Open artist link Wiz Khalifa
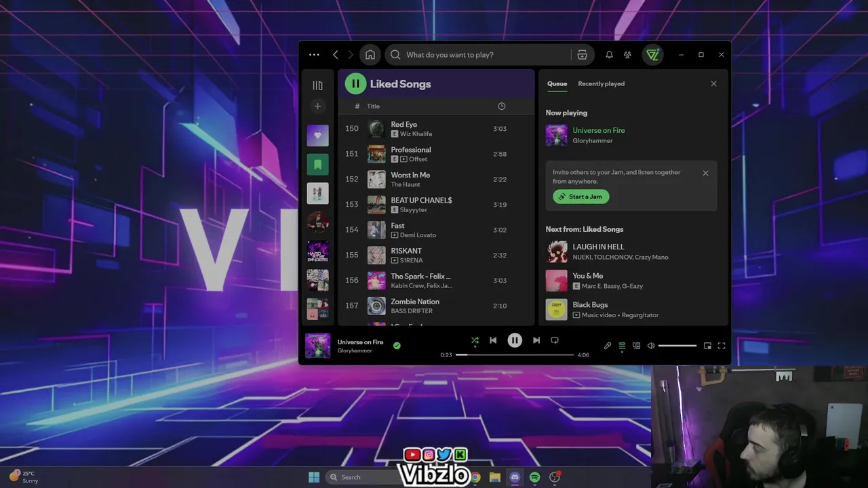 point(416,134)
